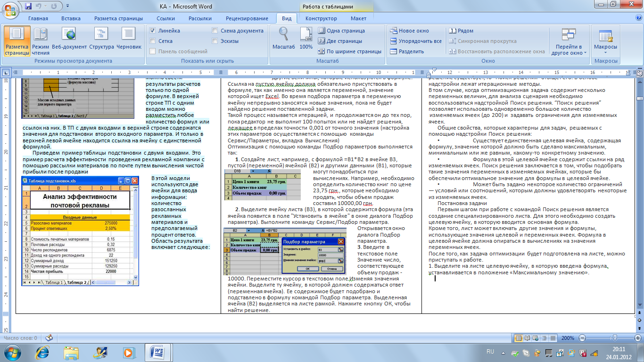
Task: Open the Конструктор table tools tab
Action: [321, 18]
